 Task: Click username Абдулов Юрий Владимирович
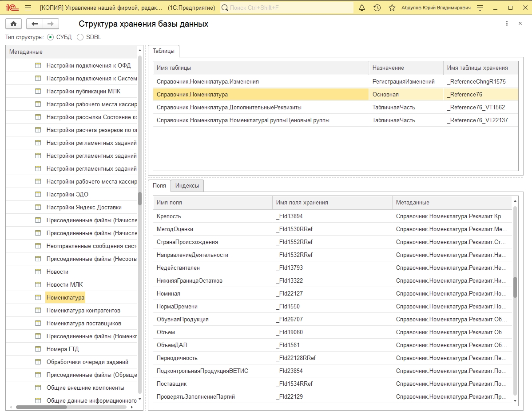tap(436, 8)
